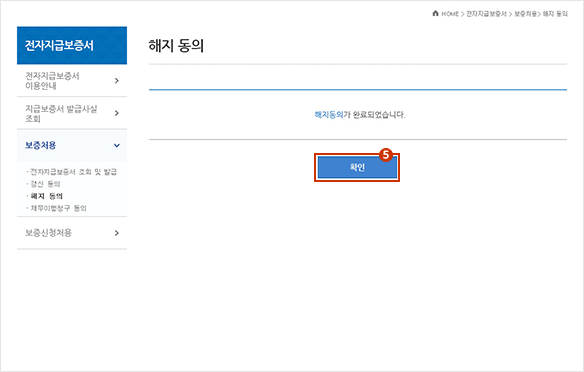
Task: Go to HOME via the breadcrumb link
Action: pyautogui.click(x=450, y=14)
